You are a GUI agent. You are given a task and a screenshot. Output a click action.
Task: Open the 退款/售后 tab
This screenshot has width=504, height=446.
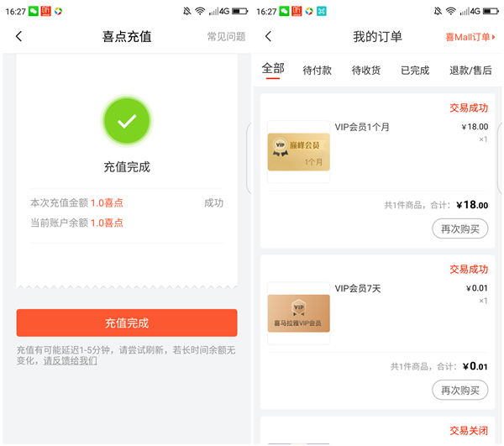[471, 71]
